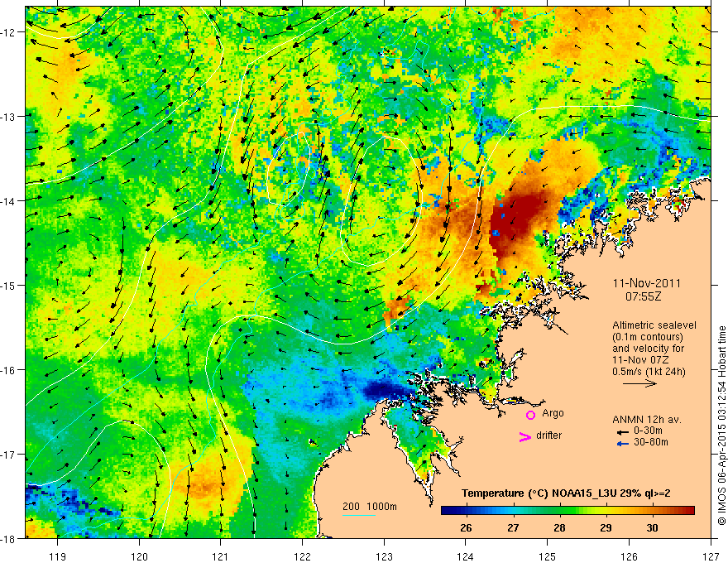This screenshot has width=728, height=563.
Task: Click the '200 1000m' contour label
Action: coord(370,507)
